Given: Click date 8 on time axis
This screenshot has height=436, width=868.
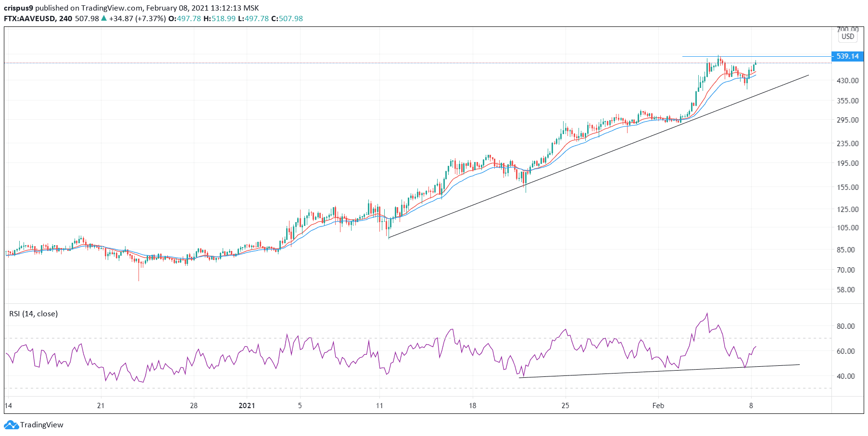Looking at the screenshot, I should coord(751,406).
